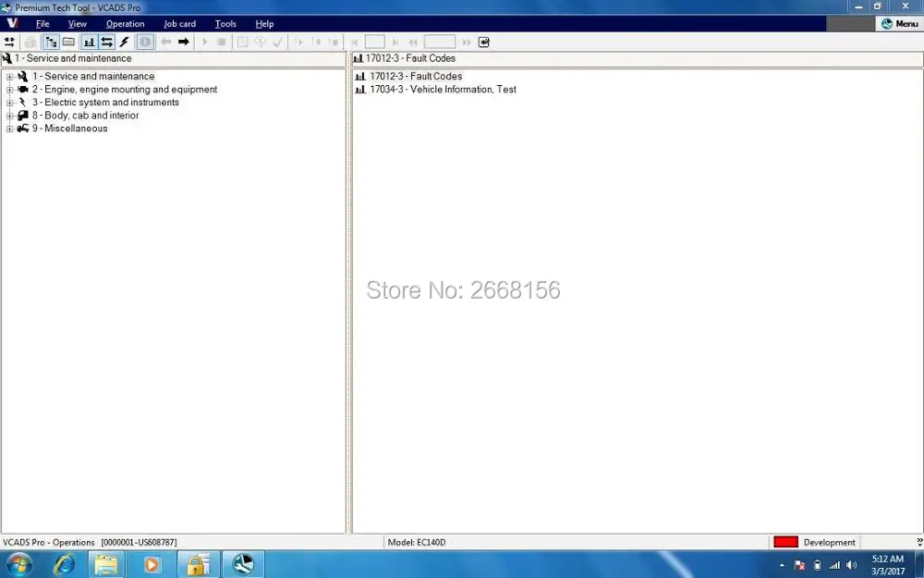924x578 pixels.
Task: Click the right panel header '17012-3 - Fault Codes'
Action: [x=410, y=58]
